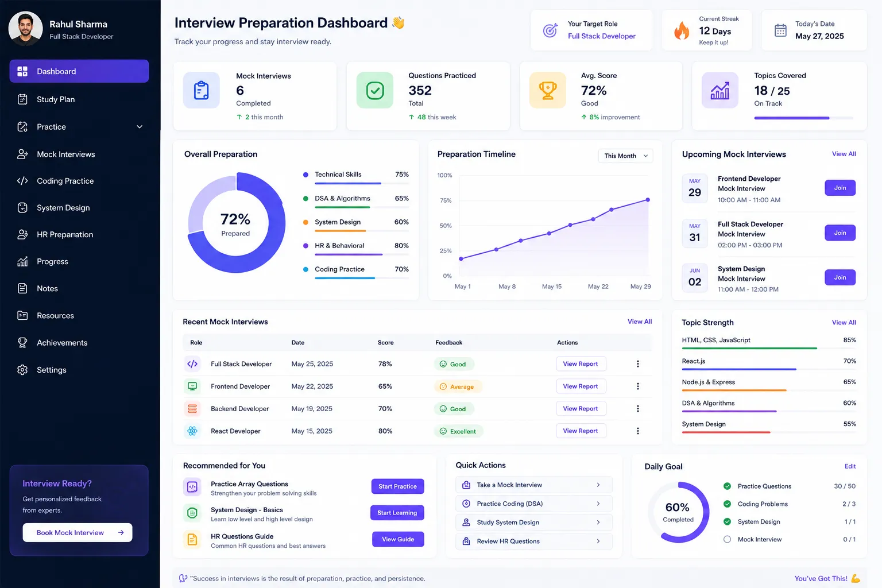882x588 pixels.
Task: Go to Study Plan in sidebar
Action: click(79, 99)
